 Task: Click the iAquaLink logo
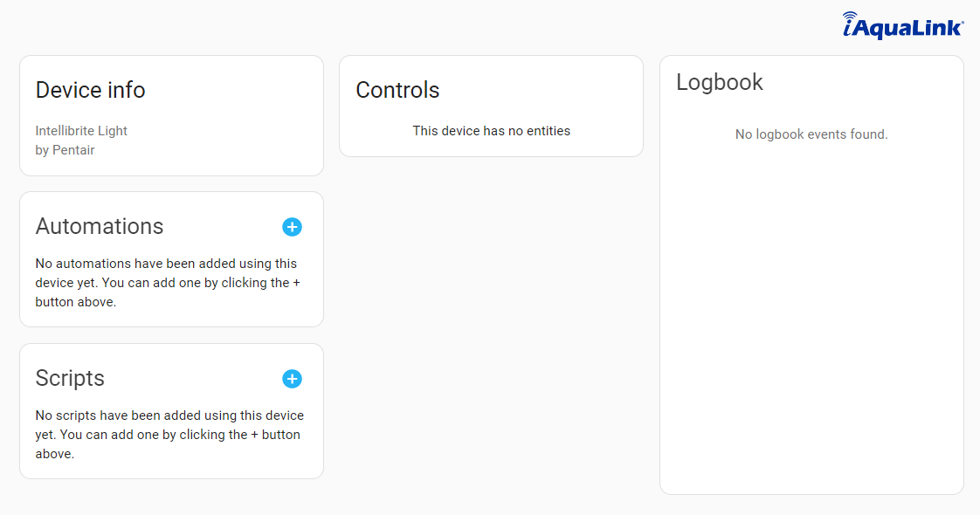pos(903,25)
